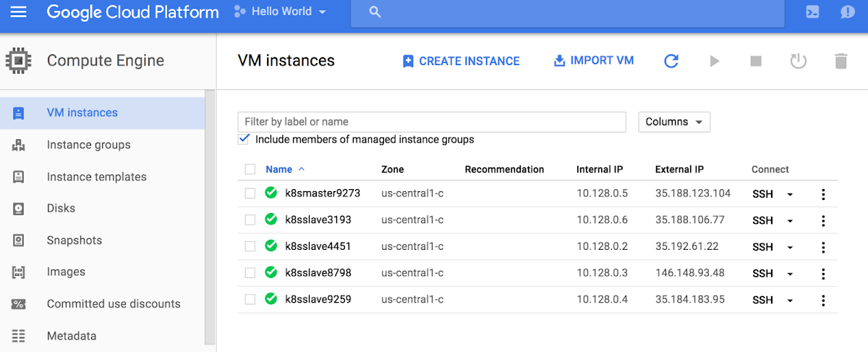Focus the Filter by label or name field
The width and height of the screenshot is (868, 352).
tap(432, 122)
